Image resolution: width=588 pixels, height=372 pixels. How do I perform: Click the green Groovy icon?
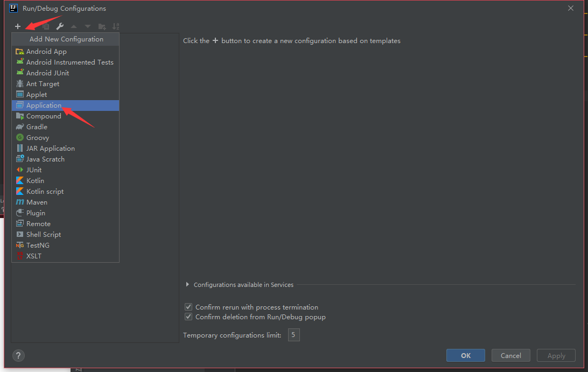point(20,137)
